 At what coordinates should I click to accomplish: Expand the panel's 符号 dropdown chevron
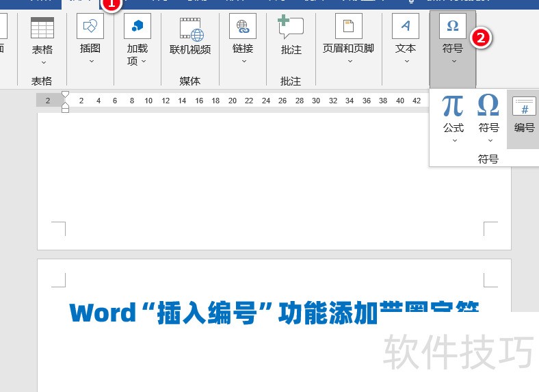tap(490, 140)
